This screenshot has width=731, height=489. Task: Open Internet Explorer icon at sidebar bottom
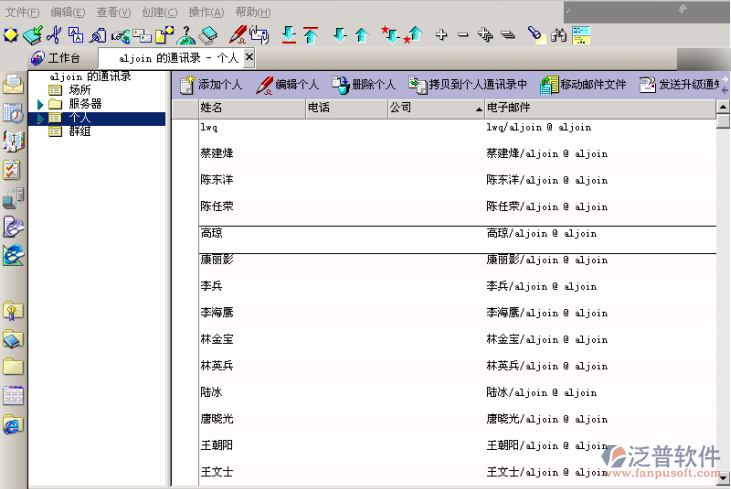[x=13, y=425]
